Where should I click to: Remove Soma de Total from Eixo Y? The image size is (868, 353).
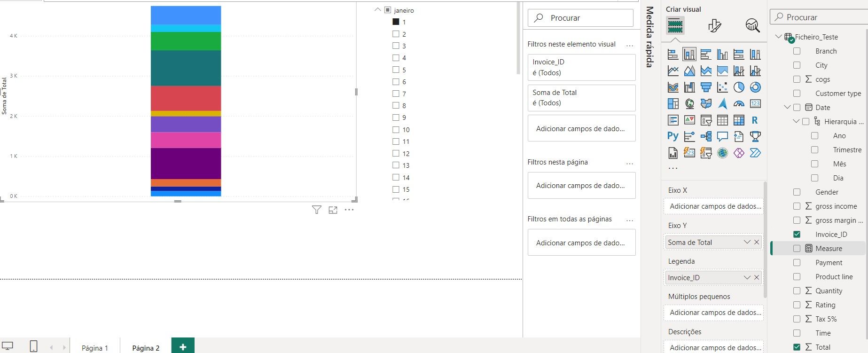[x=757, y=242]
